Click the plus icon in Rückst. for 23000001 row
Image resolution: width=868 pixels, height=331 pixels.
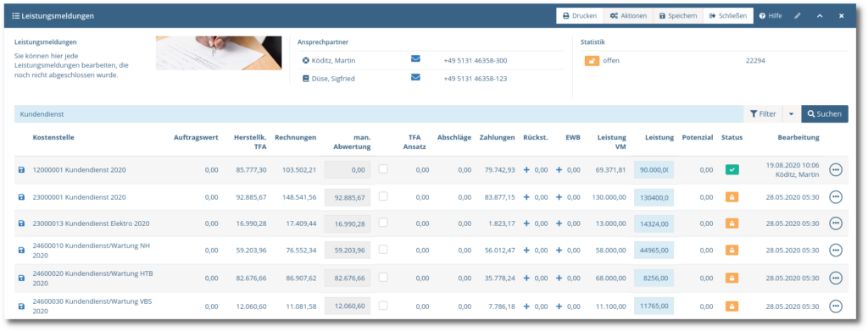526,196
